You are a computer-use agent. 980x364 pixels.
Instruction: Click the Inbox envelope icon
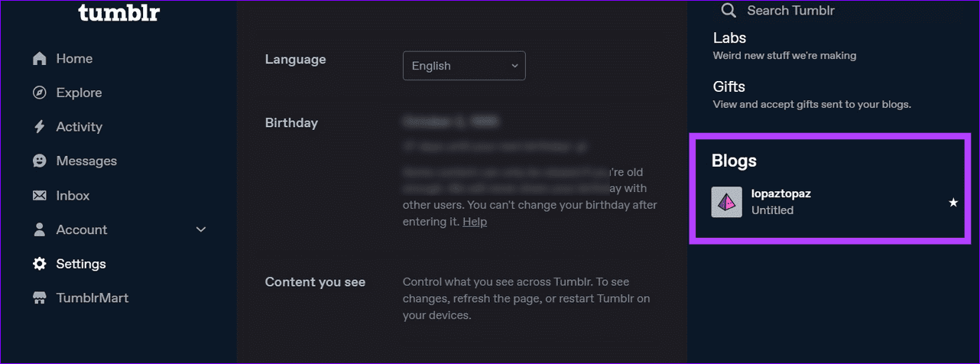pyautogui.click(x=40, y=196)
